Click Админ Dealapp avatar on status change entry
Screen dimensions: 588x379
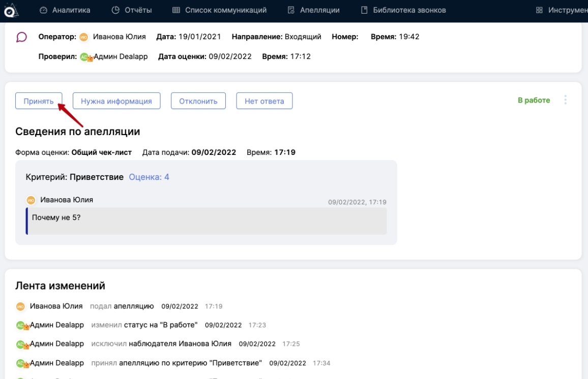pos(21,325)
